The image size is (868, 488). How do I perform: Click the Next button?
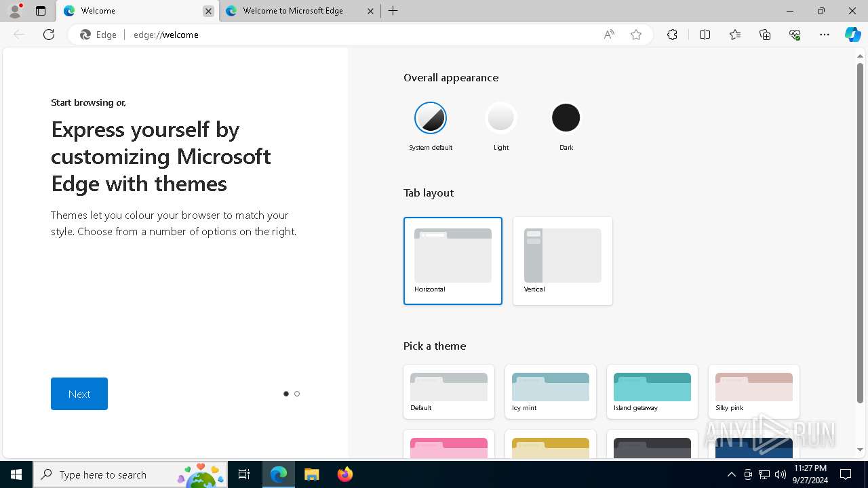pyautogui.click(x=79, y=394)
